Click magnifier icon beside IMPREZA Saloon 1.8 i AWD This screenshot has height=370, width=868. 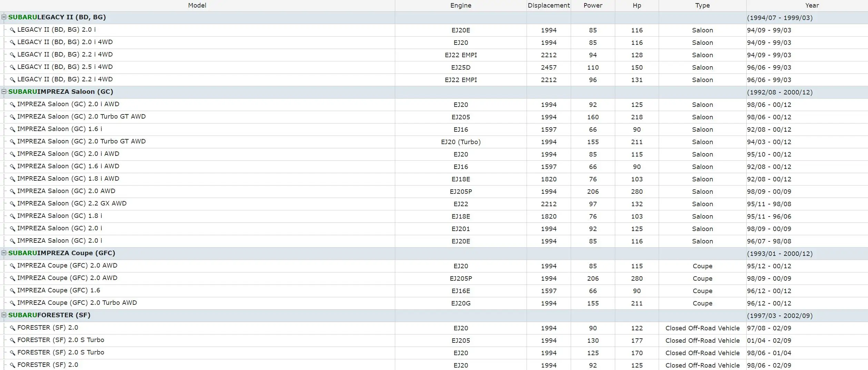pyautogui.click(x=12, y=179)
